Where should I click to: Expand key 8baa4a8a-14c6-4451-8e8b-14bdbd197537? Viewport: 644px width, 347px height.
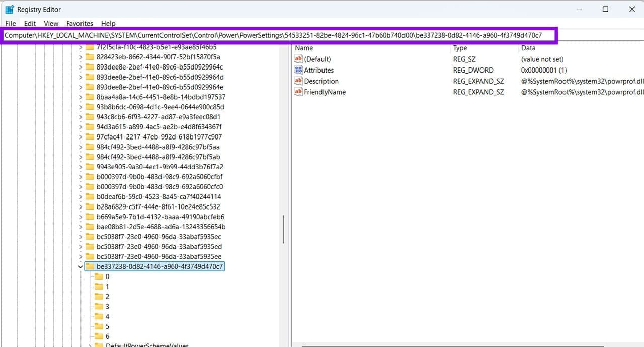point(80,97)
